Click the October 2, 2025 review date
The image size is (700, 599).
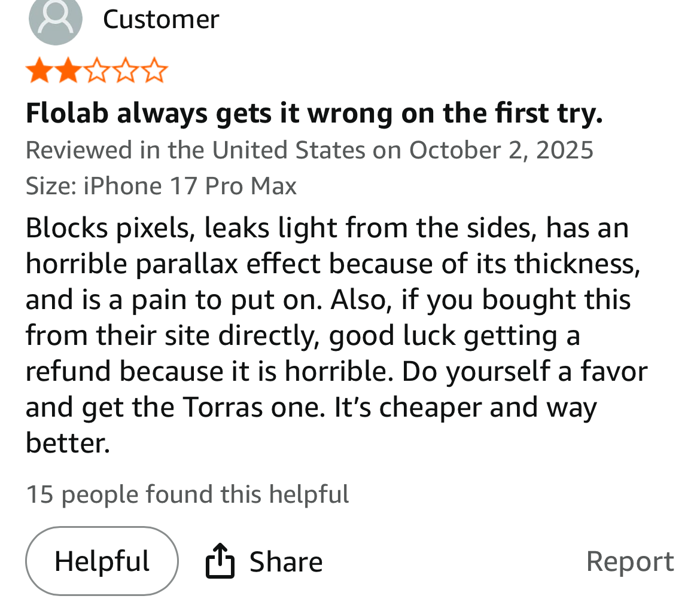pos(501,149)
